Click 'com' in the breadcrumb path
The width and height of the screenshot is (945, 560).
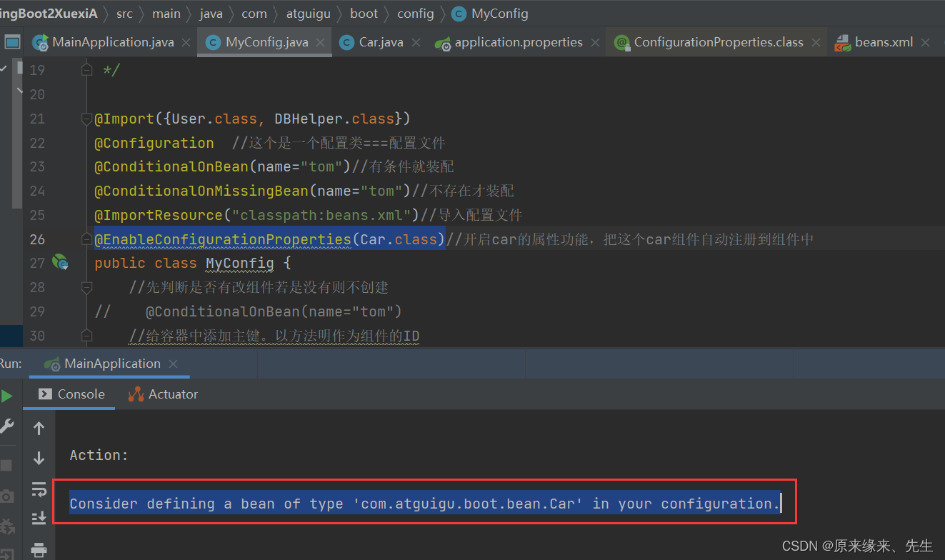pos(254,14)
